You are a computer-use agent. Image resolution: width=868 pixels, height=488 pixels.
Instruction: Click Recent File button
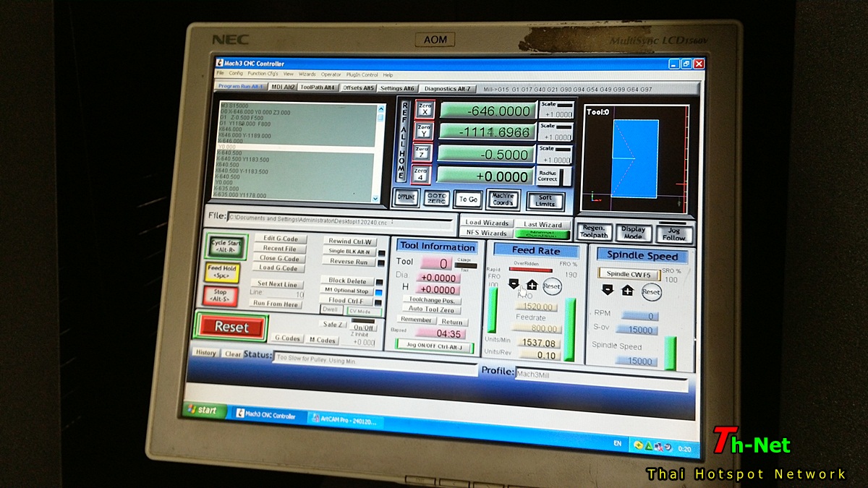coord(279,249)
